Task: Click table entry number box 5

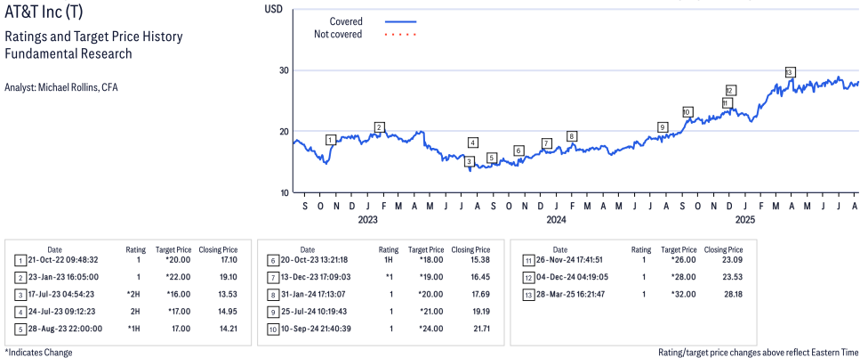Action: coord(20,330)
